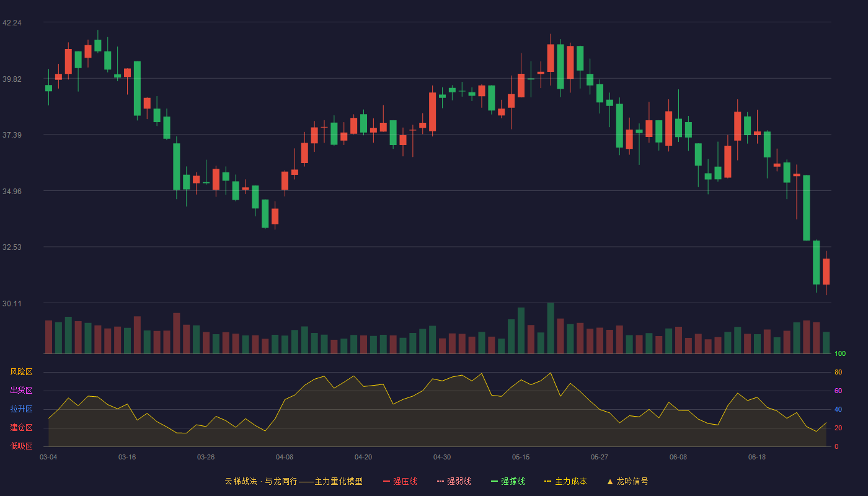Select the 32.53 price axis label
The image size is (868, 496).
click(12, 247)
